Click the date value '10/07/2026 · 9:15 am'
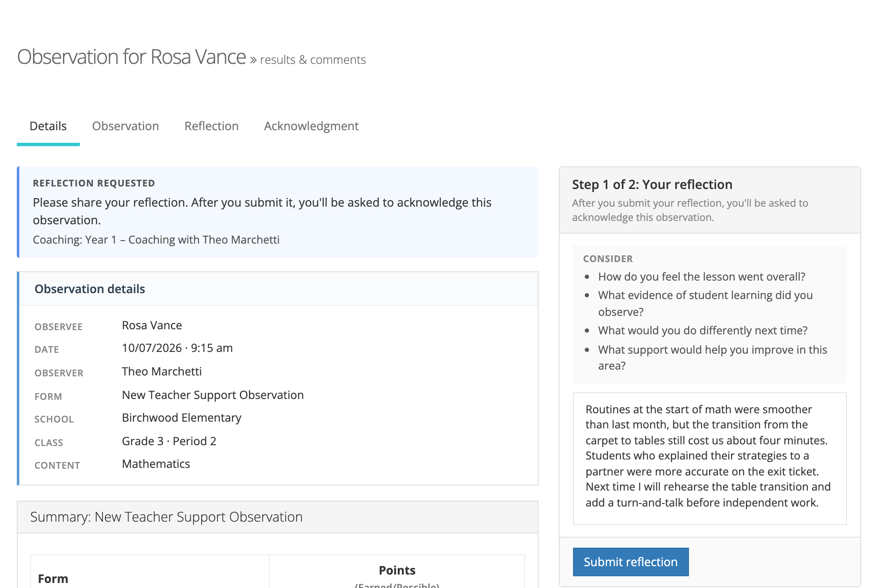Screen dimensions: 878x588 click(177, 348)
